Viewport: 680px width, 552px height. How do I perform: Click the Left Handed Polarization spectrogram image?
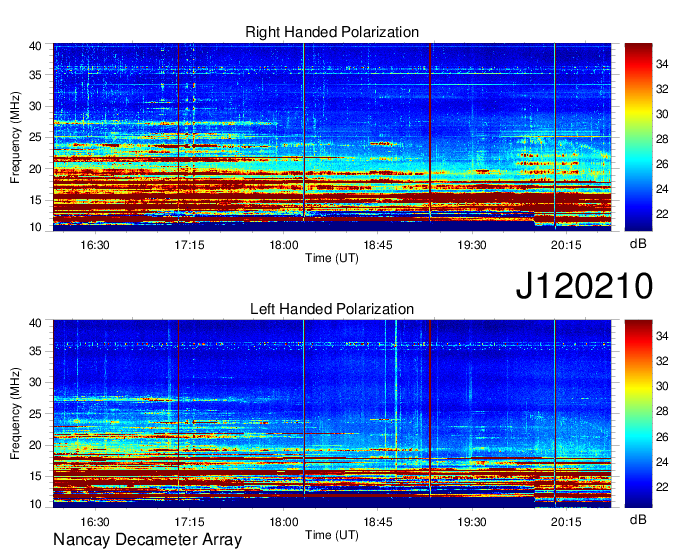tap(332, 414)
